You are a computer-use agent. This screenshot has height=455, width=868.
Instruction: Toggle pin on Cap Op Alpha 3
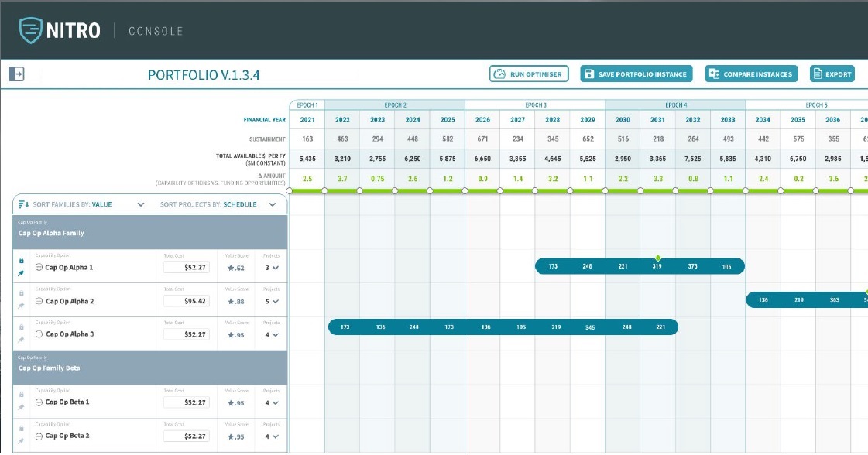(x=21, y=340)
